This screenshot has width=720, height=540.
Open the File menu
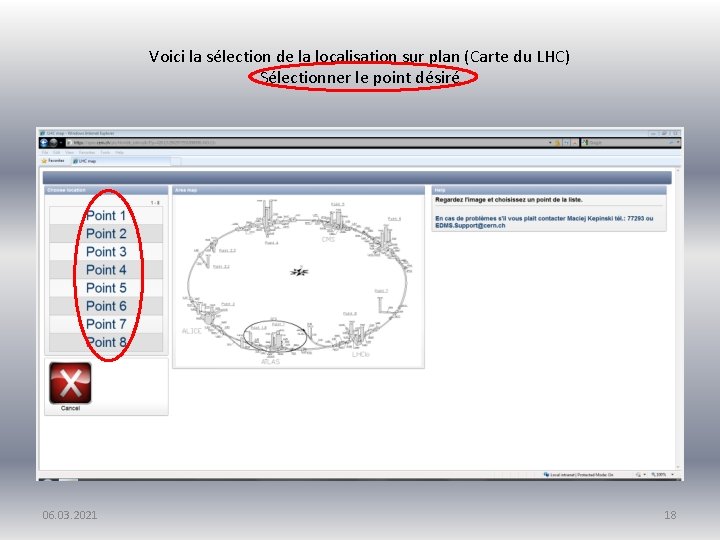(45, 152)
